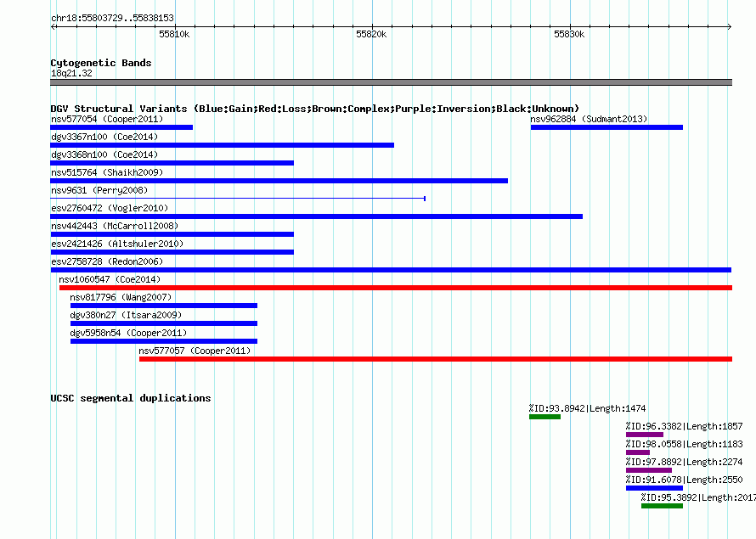This screenshot has width=756, height=539.
Task: Click the %ID:98.0558|Length:1183 duplication label
Action: tap(684, 444)
